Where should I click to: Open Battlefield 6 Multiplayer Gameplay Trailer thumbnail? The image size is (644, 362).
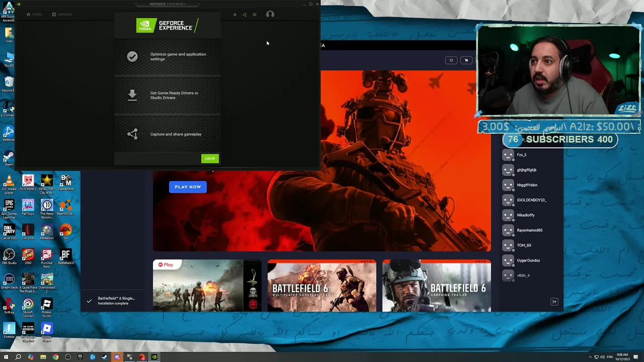[x=321, y=286]
